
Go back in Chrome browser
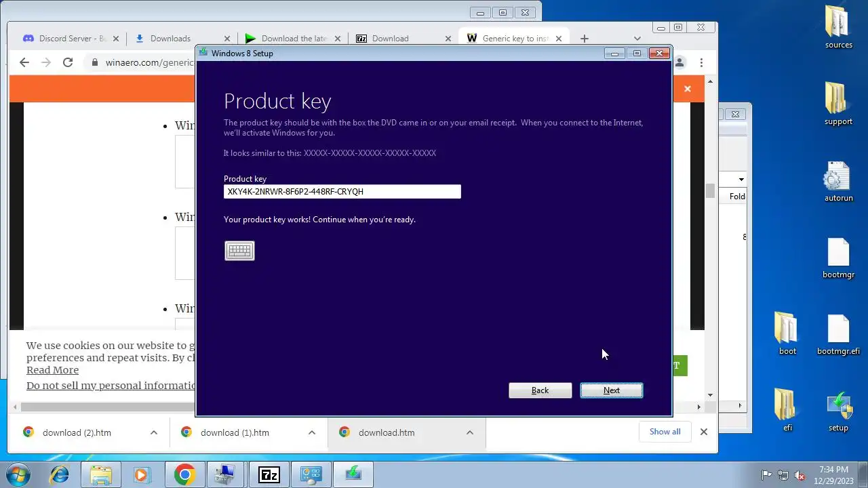pyautogui.click(x=24, y=62)
